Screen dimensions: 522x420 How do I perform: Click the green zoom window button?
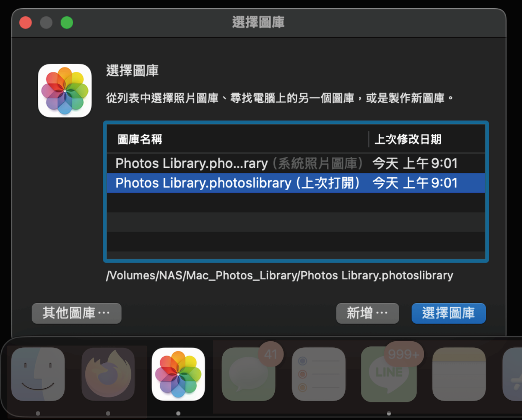(67, 22)
